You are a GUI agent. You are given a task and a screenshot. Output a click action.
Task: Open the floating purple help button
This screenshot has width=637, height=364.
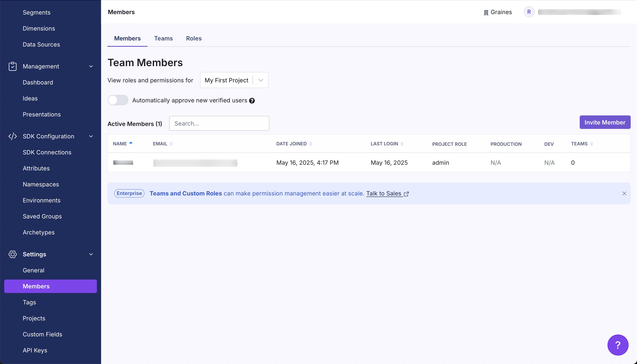click(x=618, y=345)
